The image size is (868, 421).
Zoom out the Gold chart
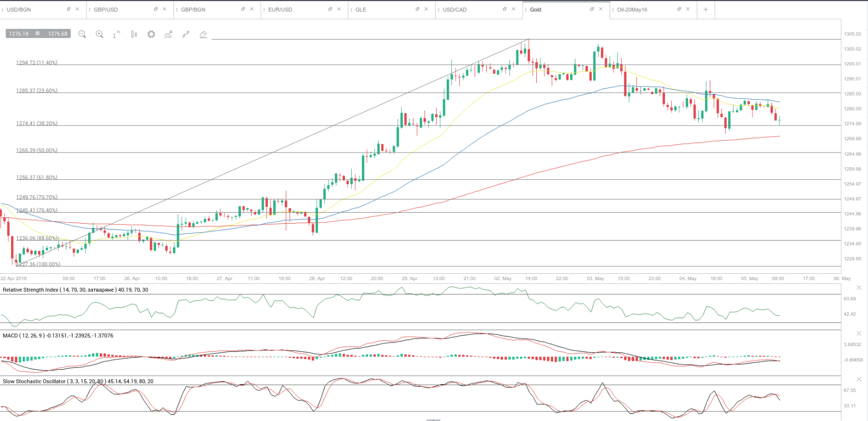(x=82, y=34)
